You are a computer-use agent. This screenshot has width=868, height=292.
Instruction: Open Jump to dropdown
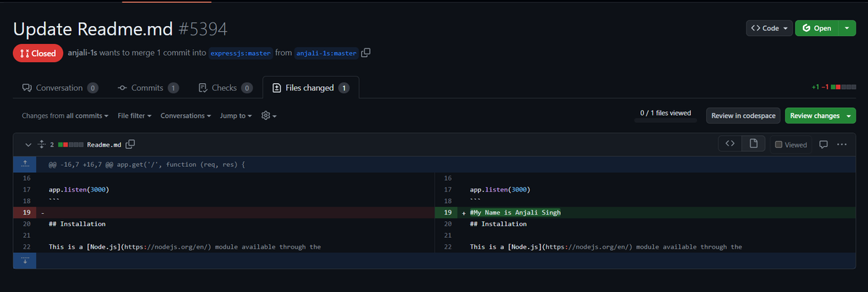click(x=236, y=116)
